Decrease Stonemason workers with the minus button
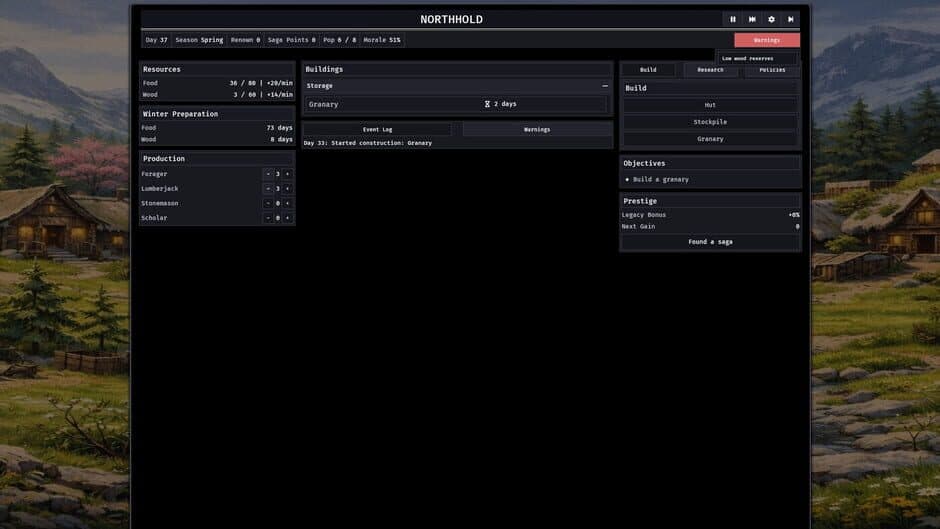 pos(268,203)
